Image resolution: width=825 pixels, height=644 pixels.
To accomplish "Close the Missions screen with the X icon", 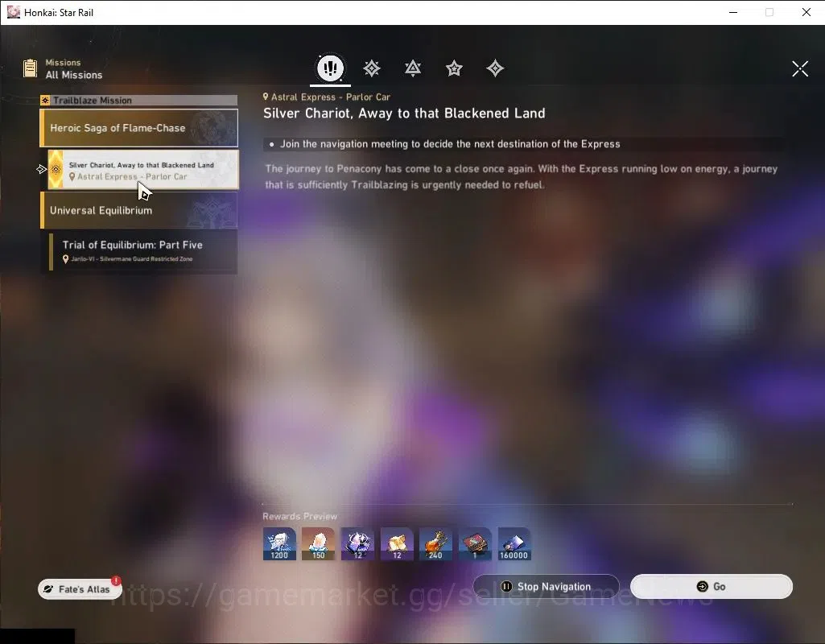I will tap(800, 68).
